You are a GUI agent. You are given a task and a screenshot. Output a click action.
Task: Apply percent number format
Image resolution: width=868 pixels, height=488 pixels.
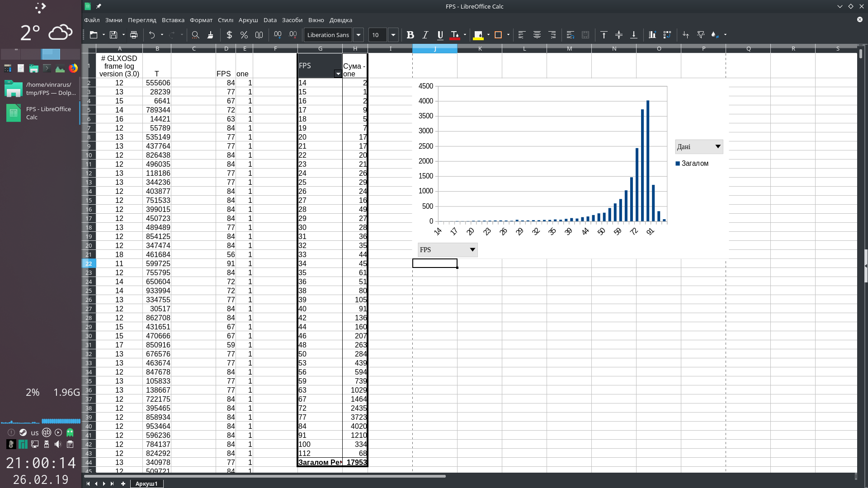pos(244,35)
